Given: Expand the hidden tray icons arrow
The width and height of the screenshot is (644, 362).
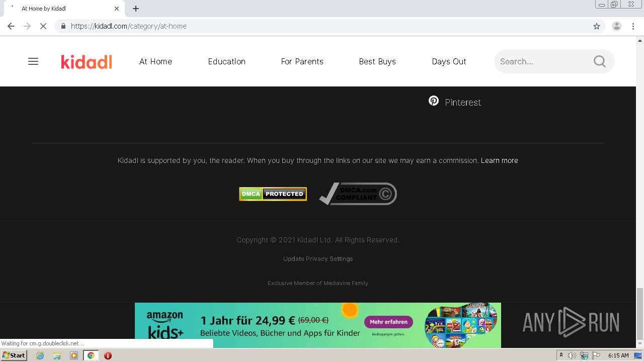Looking at the screenshot, I should pyautogui.click(x=561, y=355).
